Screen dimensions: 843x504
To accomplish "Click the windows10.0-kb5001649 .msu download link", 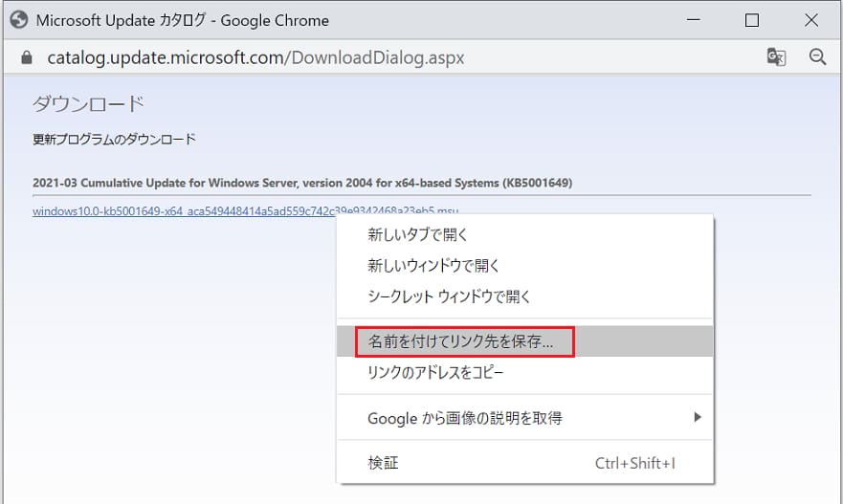I will click(x=182, y=210).
